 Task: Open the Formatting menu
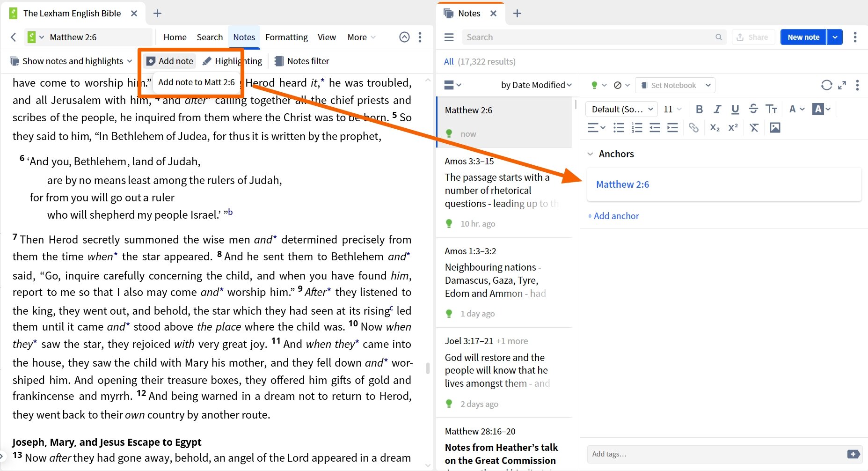pyautogui.click(x=286, y=37)
